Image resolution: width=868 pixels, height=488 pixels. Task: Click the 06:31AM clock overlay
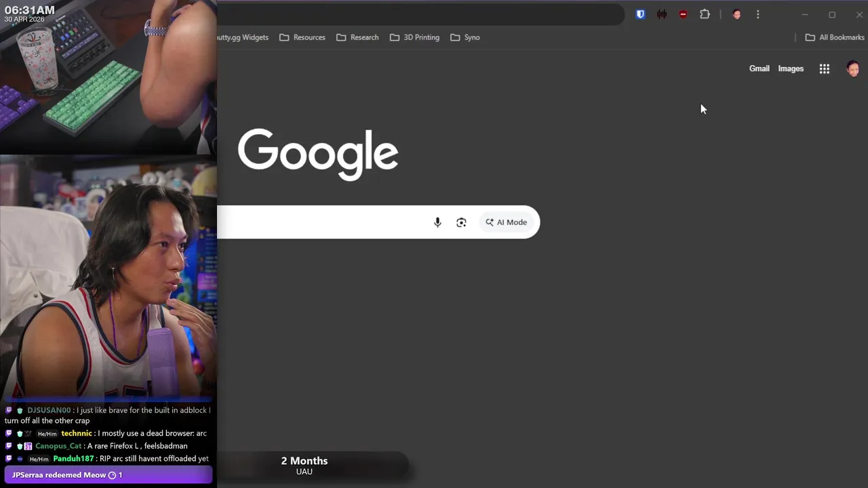pos(30,10)
